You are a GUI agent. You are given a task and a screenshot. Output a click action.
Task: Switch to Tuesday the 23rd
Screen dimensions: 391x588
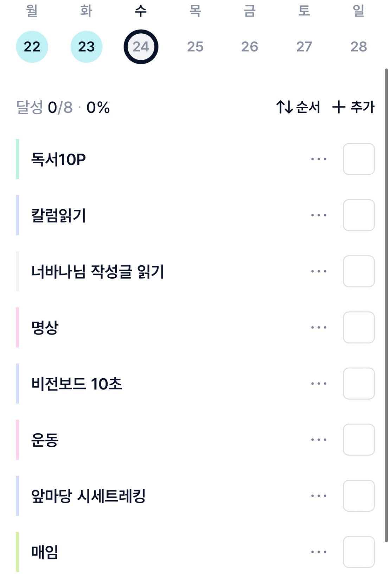point(86,47)
